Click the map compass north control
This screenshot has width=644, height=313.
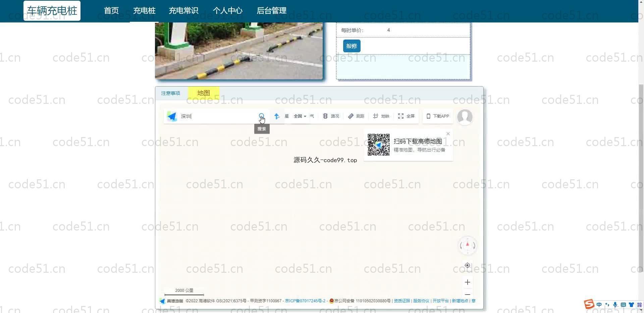point(467,246)
